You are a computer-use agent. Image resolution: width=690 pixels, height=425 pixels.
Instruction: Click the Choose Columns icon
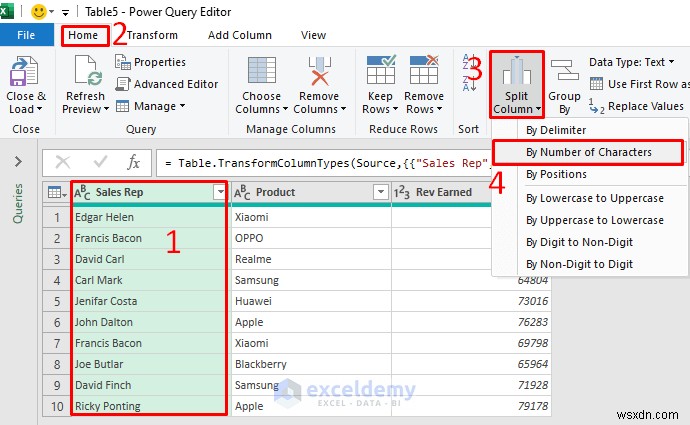point(262,70)
